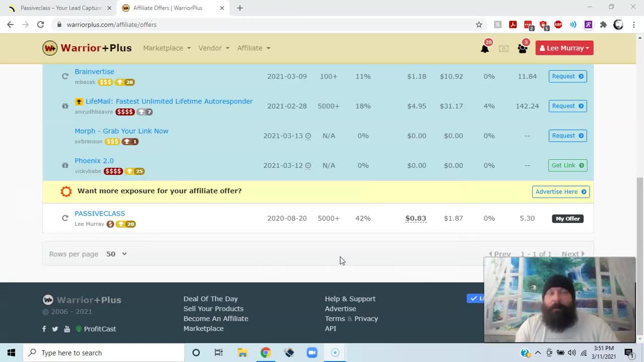644x362 pixels.
Task: Open the notifications bell icon
Action: coord(485,48)
